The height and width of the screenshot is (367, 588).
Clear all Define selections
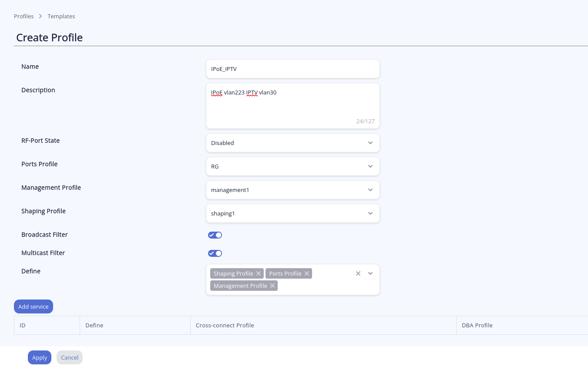click(358, 273)
